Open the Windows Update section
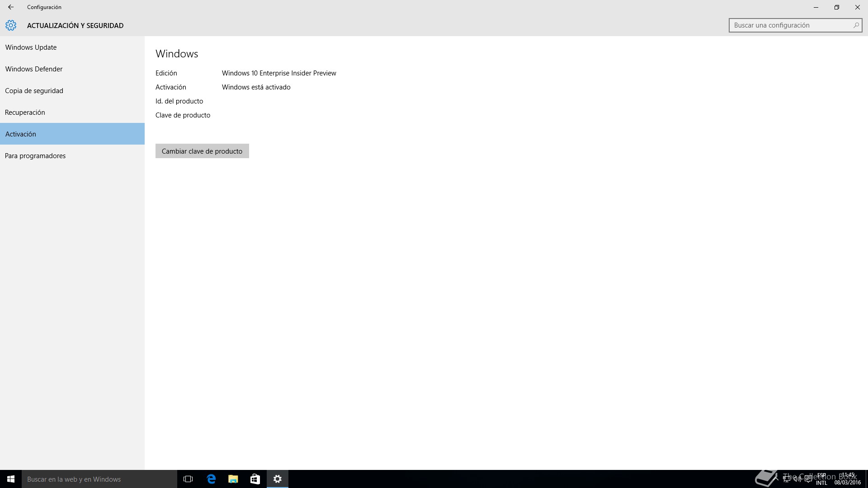The height and width of the screenshot is (488, 868). (x=72, y=47)
